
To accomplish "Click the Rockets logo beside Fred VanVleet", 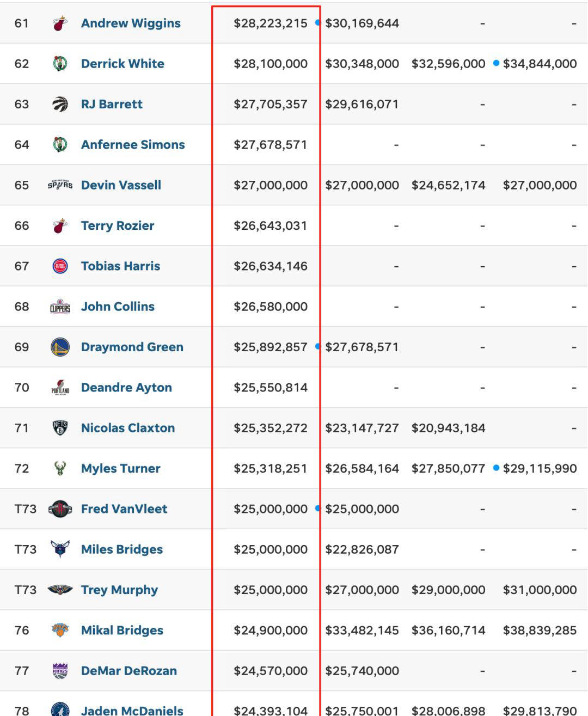I will 60,509.
